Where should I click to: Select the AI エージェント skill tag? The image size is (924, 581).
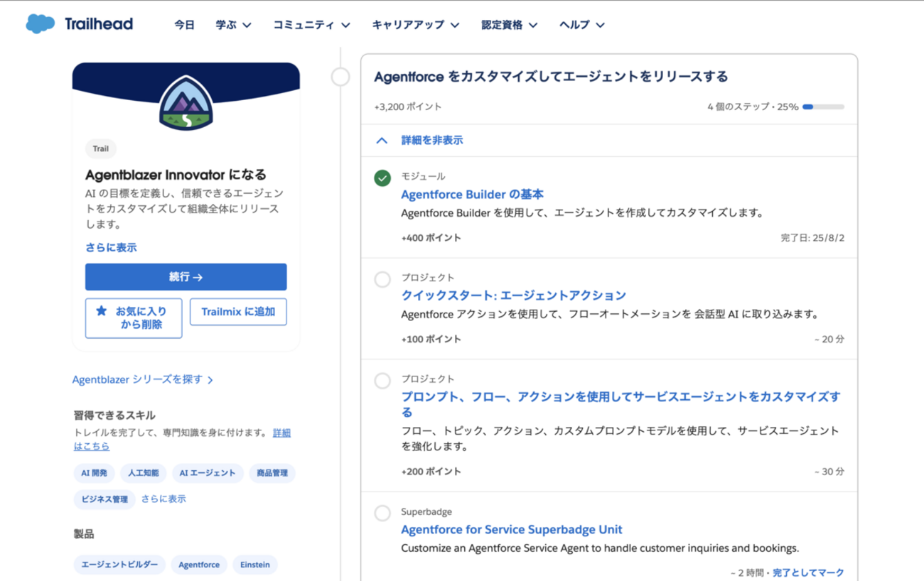click(208, 473)
